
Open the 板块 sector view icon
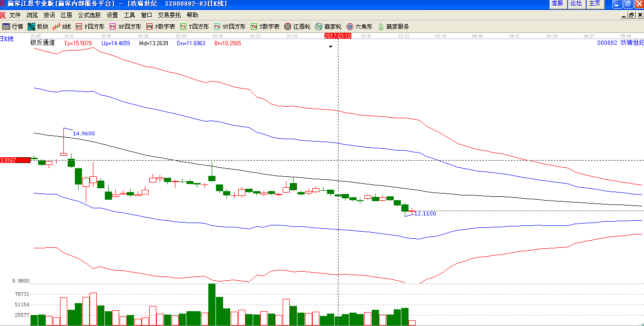(x=38, y=27)
